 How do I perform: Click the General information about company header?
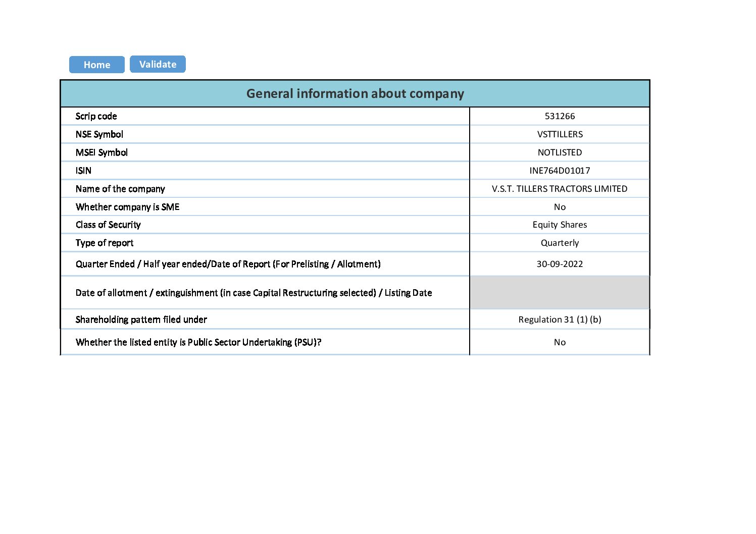pos(355,94)
